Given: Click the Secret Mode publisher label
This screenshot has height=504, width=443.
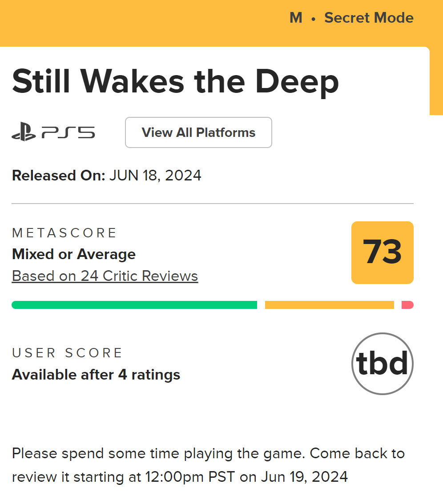Looking at the screenshot, I should (369, 18).
